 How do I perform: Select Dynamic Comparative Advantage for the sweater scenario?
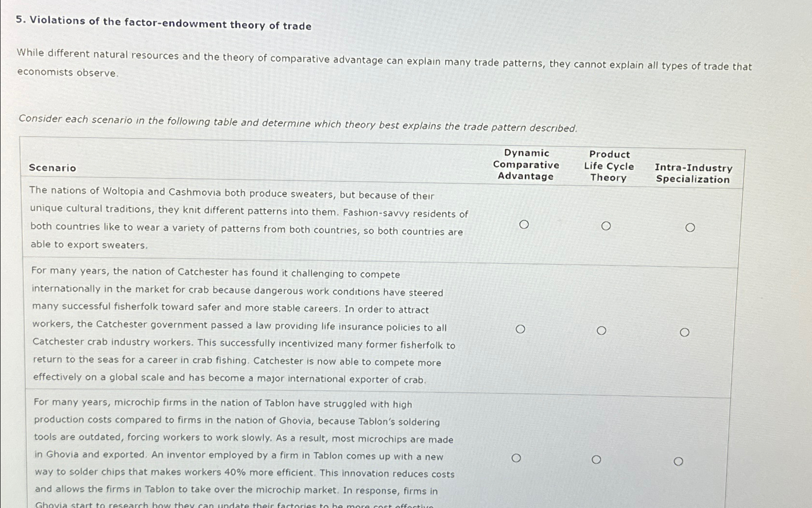click(x=525, y=225)
